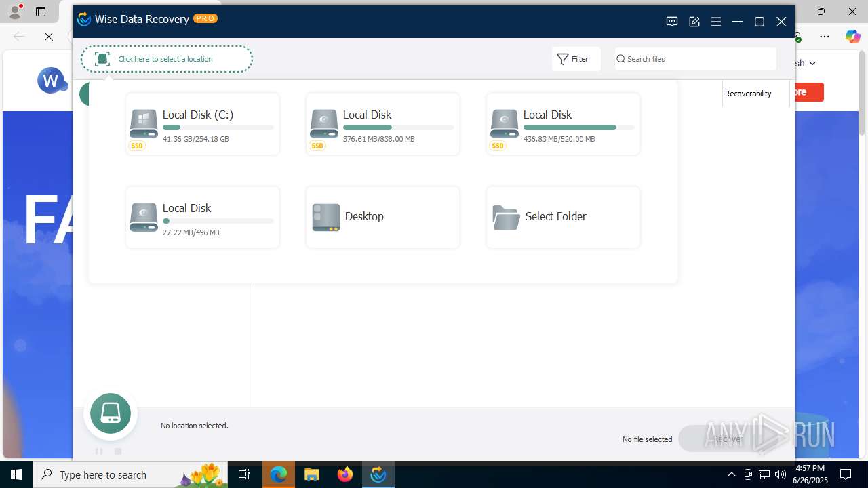The width and height of the screenshot is (868, 488).
Task: Open network settings tray icon
Action: [x=764, y=474]
